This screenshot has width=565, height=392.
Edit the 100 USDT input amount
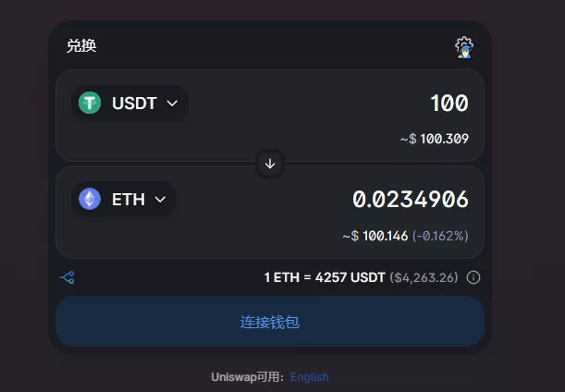[x=449, y=103]
